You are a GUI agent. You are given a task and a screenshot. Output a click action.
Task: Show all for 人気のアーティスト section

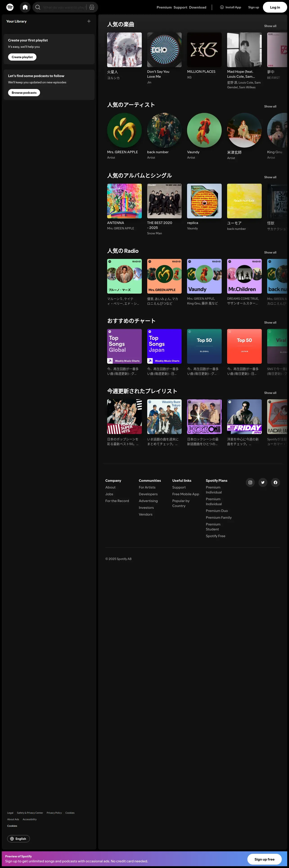click(x=270, y=107)
